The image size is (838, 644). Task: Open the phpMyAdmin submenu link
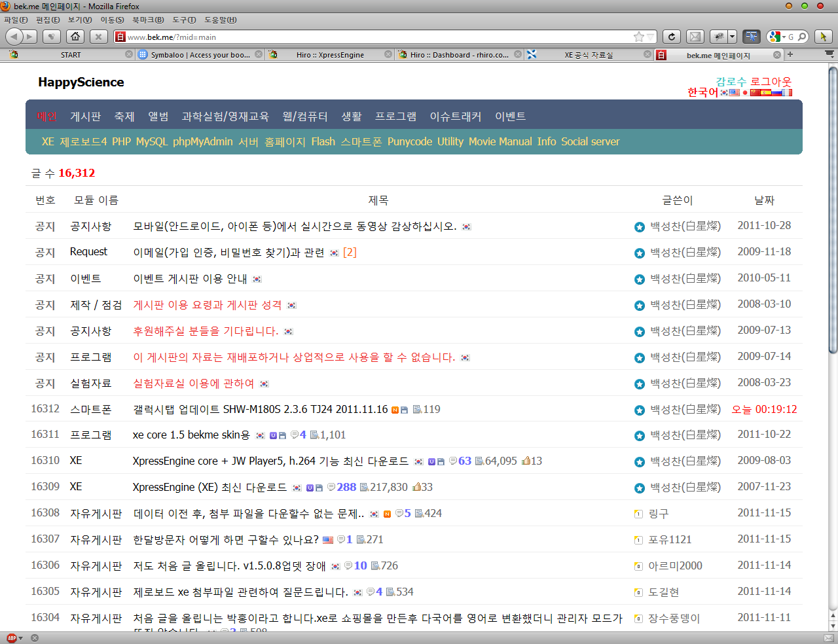pyautogui.click(x=203, y=141)
